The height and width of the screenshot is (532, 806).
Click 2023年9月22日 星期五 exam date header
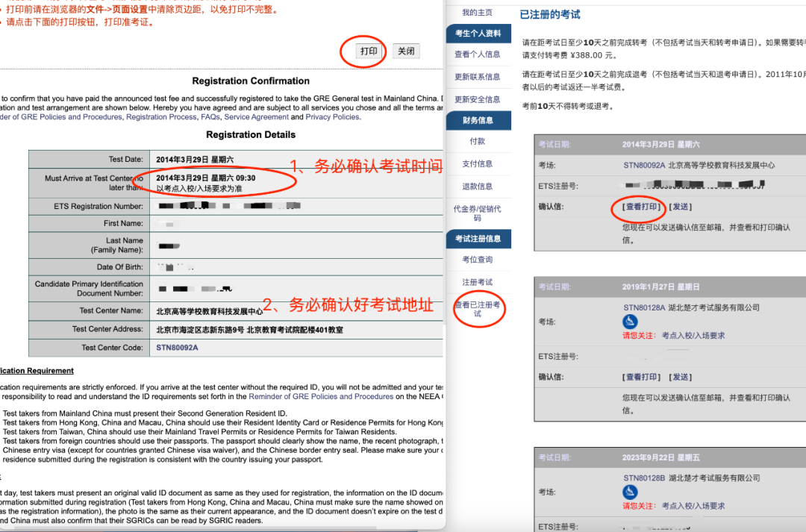coord(660,457)
